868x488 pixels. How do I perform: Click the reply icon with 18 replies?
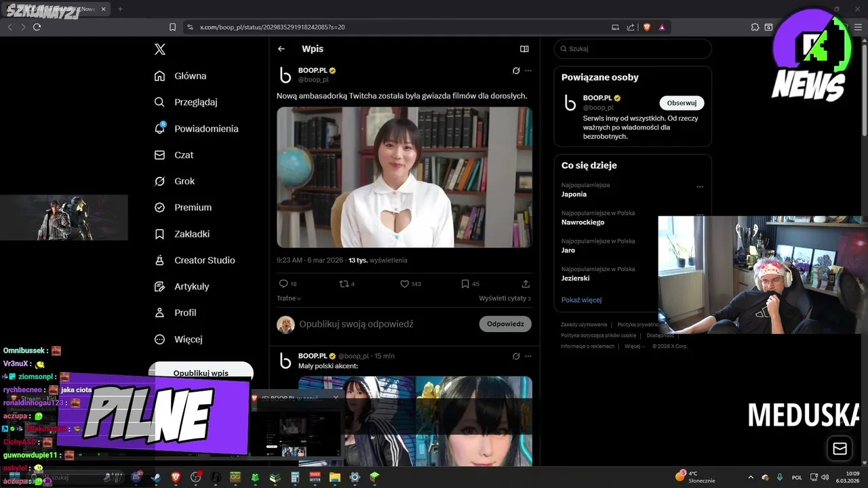click(283, 284)
